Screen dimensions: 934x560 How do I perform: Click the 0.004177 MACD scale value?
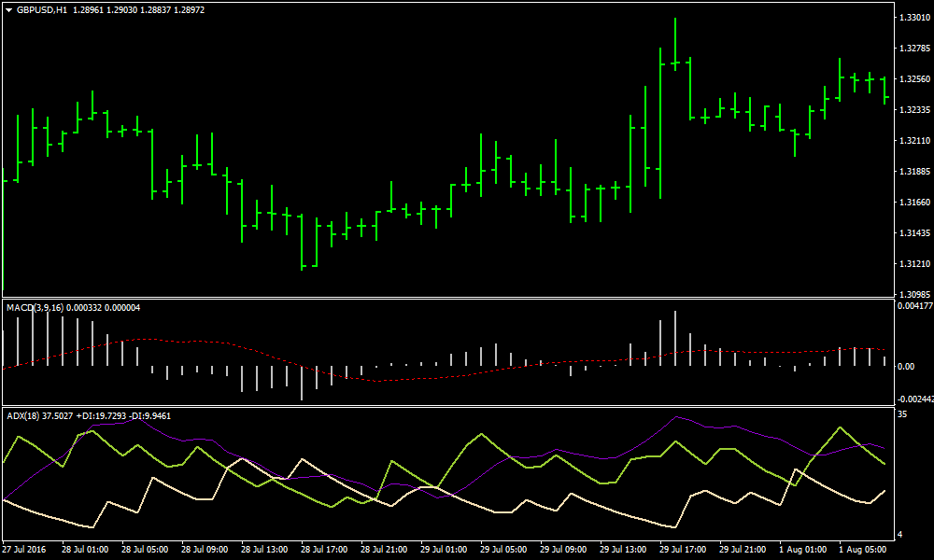tap(913, 306)
